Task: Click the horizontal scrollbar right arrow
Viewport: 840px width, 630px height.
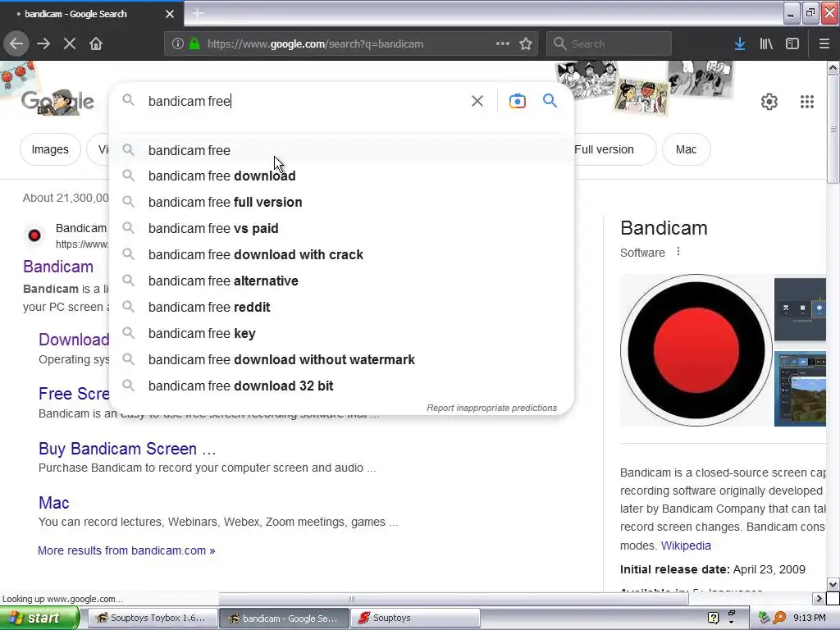Action: [819, 598]
